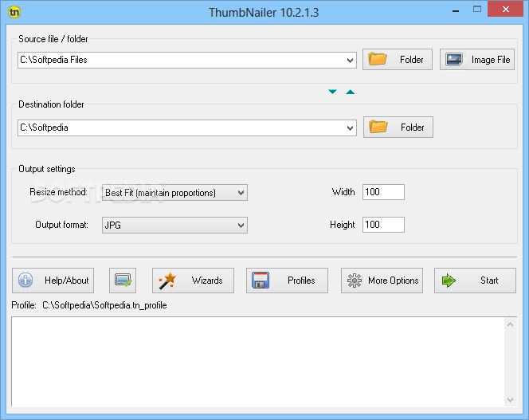Screen dimensions: 529x420
Task: Click the source path text C:\Softpedia Files
Action: point(53,60)
